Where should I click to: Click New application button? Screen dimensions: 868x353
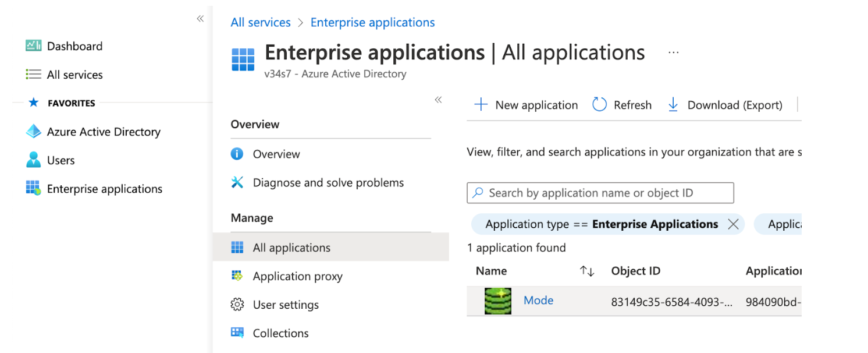click(x=526, y=105)
